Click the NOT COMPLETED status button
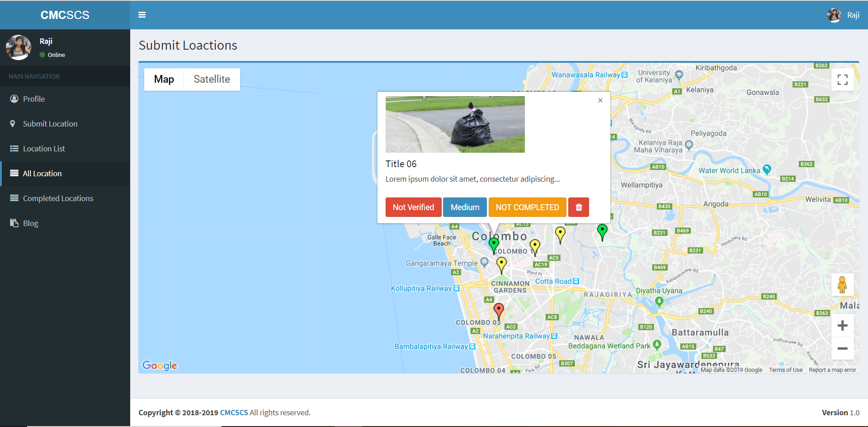 tap(527, 207)
